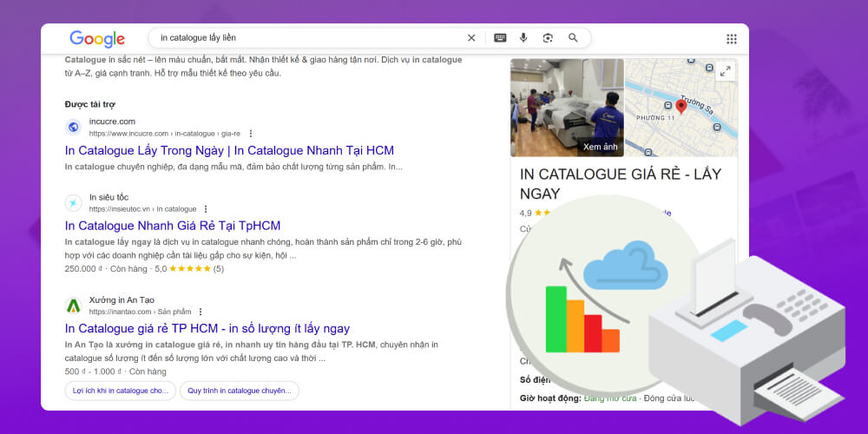Click the red location pin on the map
The width and height of the screenshot is (868, 434).
pos(681,106)
